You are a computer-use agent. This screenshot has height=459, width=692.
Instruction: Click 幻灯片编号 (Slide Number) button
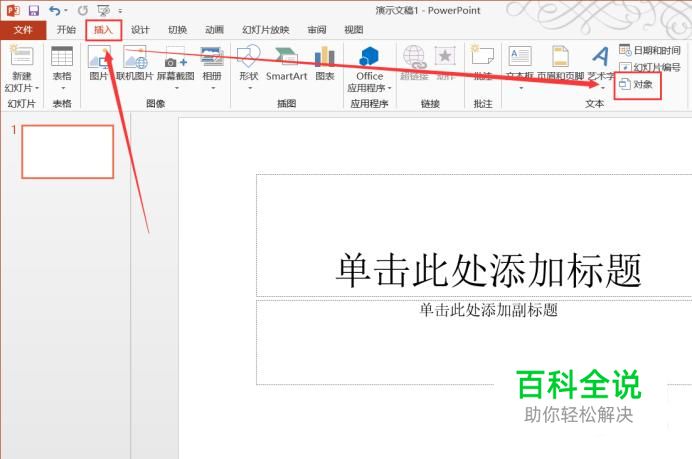click(x=649, y=68)
